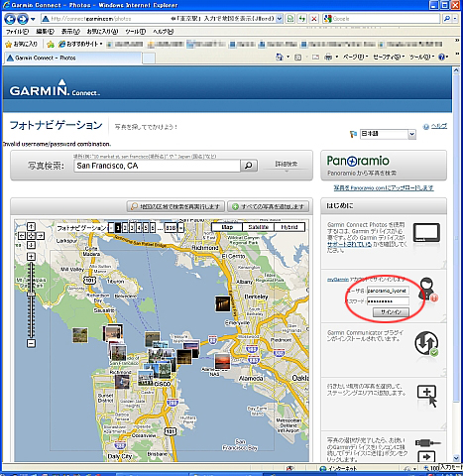Open the ファイル(F) menu
The width and height of the screenshot is (463, 476).
(17, 32)
